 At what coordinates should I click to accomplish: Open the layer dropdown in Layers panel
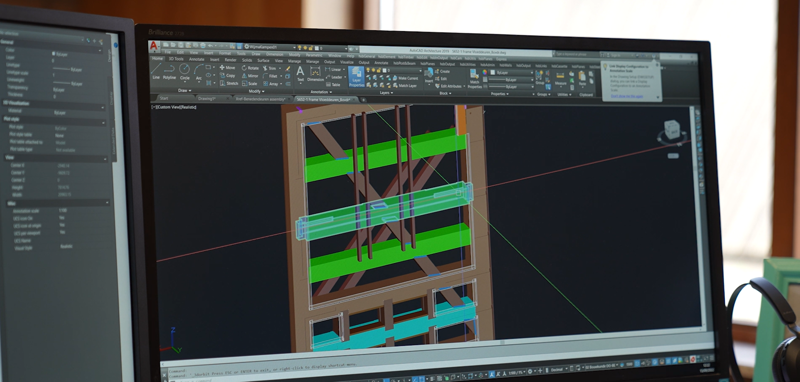[394, 70]
